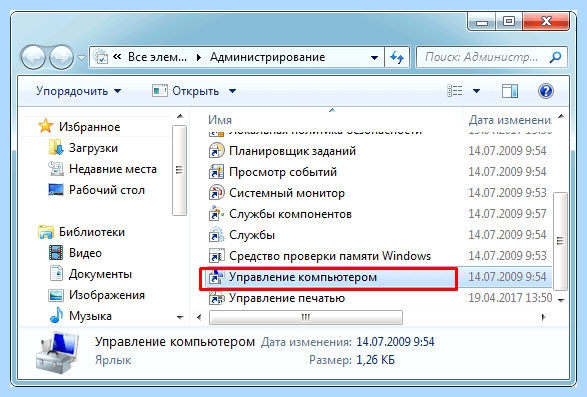Click date 14.07.2009 9:57 cell

click(x=507, y=214)
